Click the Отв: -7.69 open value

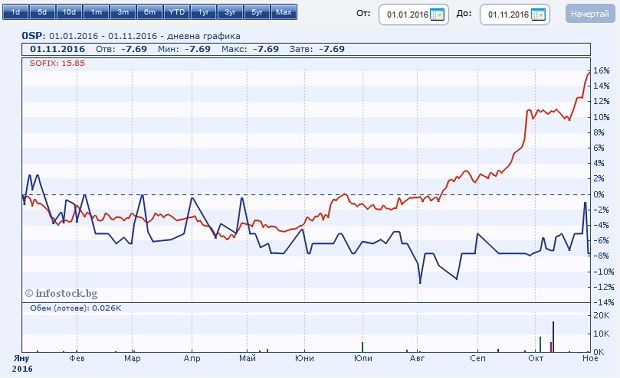(121, 49)
